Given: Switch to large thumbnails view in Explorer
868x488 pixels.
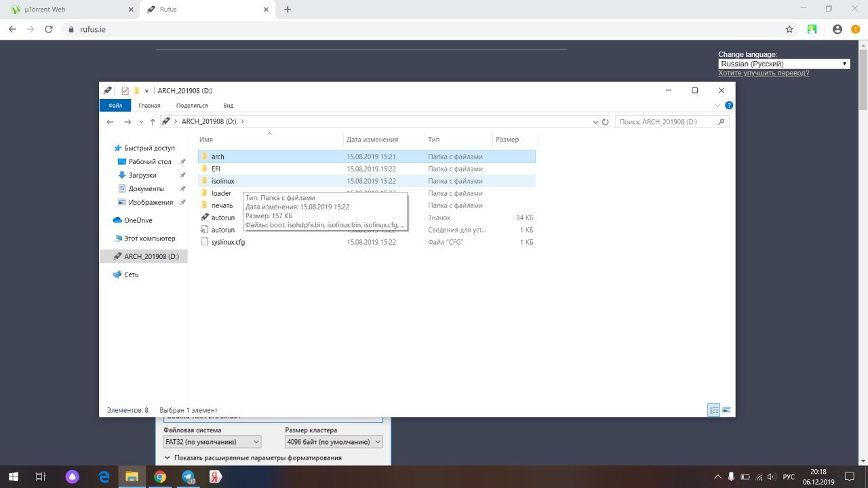Looking at the screenshot, I should 726,410.
